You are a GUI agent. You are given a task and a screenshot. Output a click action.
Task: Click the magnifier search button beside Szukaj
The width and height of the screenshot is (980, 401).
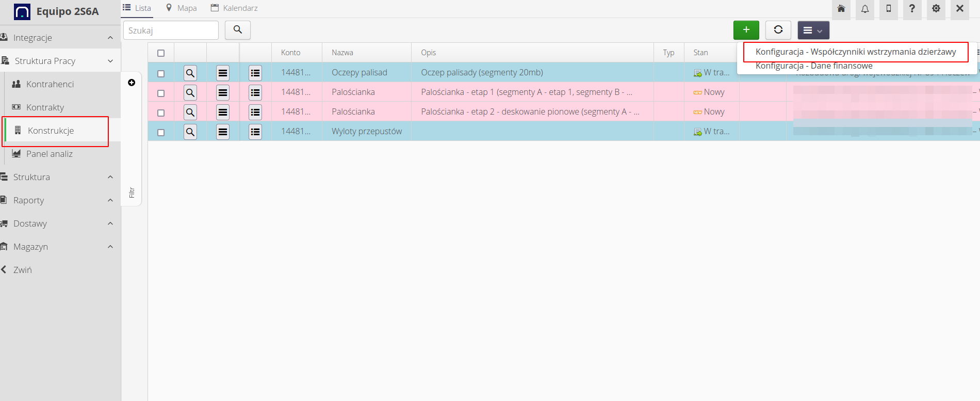(238, 30)
